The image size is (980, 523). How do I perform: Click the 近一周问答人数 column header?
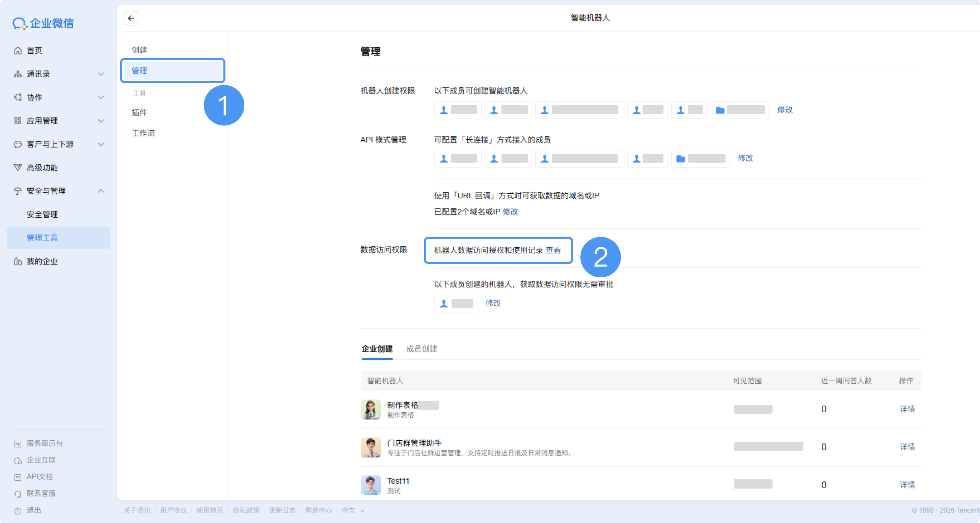coord(846,381)
